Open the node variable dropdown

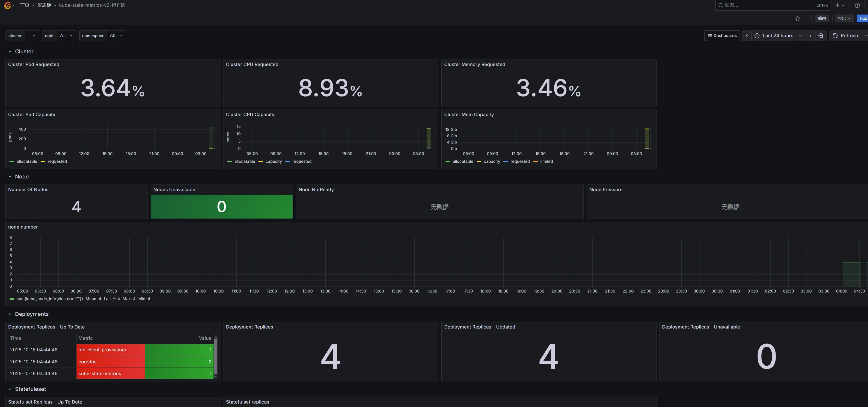click(x=66, y=36)
